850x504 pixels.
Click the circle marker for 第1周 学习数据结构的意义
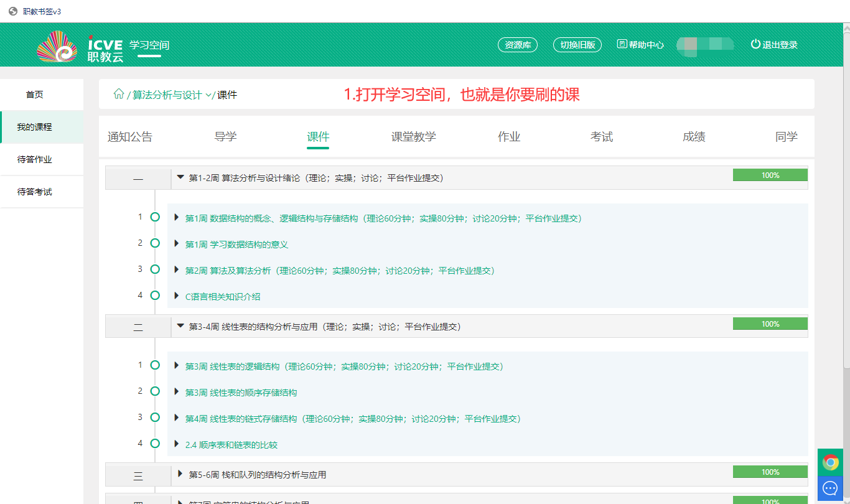(x=155, y=243)
